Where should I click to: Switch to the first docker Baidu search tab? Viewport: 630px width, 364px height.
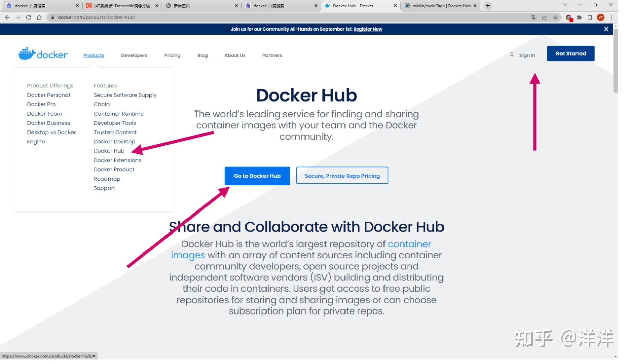coord(42,6)
